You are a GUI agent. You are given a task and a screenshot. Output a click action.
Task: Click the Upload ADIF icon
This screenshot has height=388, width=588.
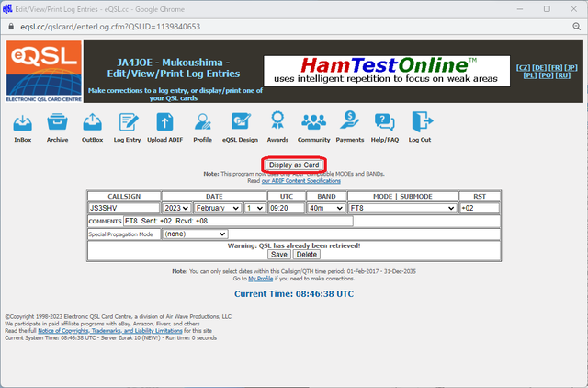(165, 122)
